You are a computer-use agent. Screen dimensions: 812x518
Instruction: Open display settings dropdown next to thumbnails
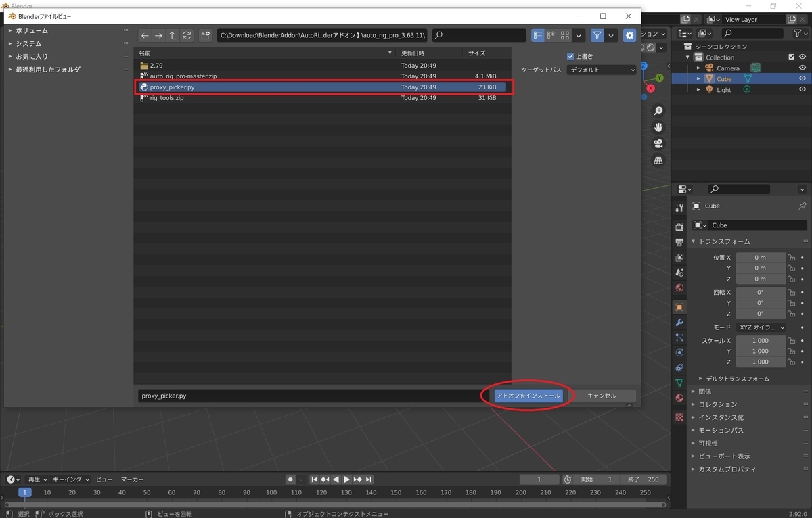(579, 35)
